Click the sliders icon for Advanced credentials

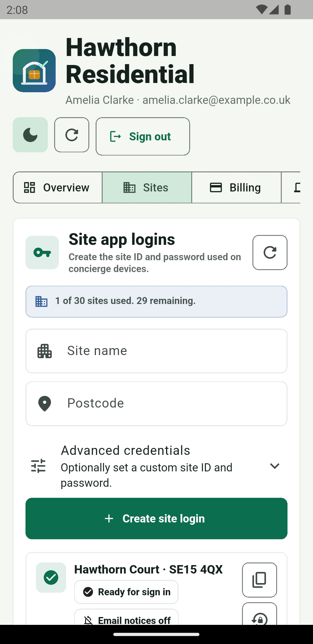(38, 466)
